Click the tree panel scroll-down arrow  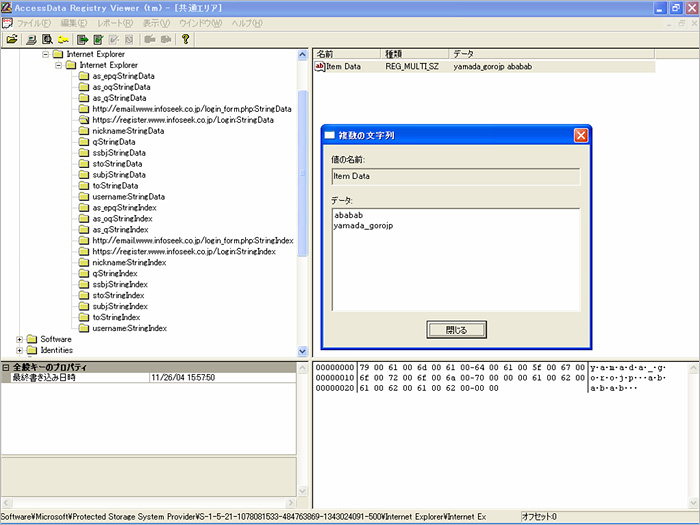304,351
